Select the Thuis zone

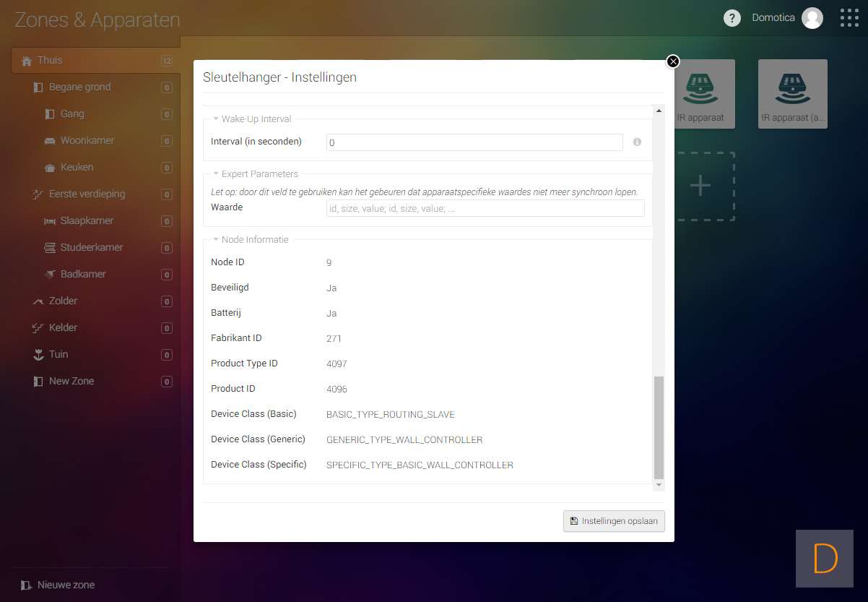coord(50,61)
